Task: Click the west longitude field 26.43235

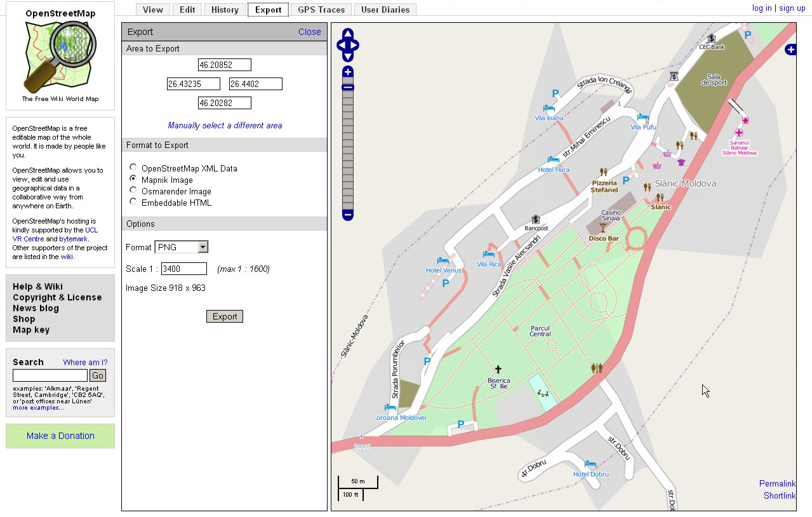Action: (x=194, y=84)
